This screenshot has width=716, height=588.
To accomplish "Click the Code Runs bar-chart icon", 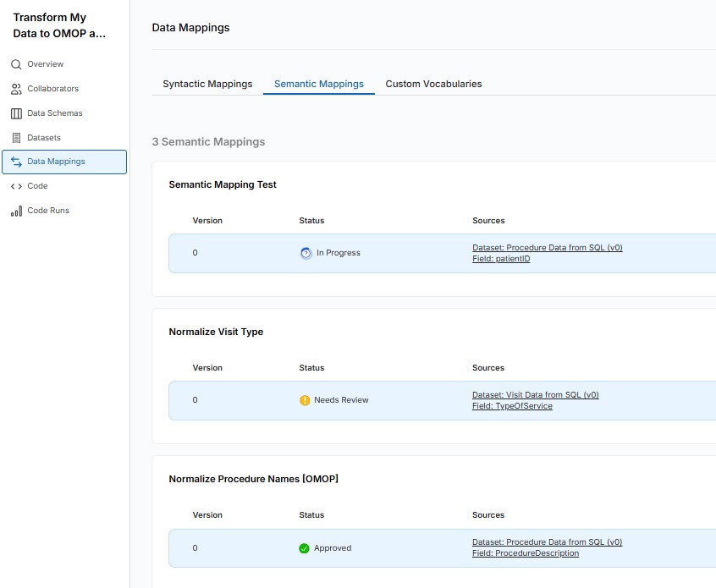I will (16, 211).
